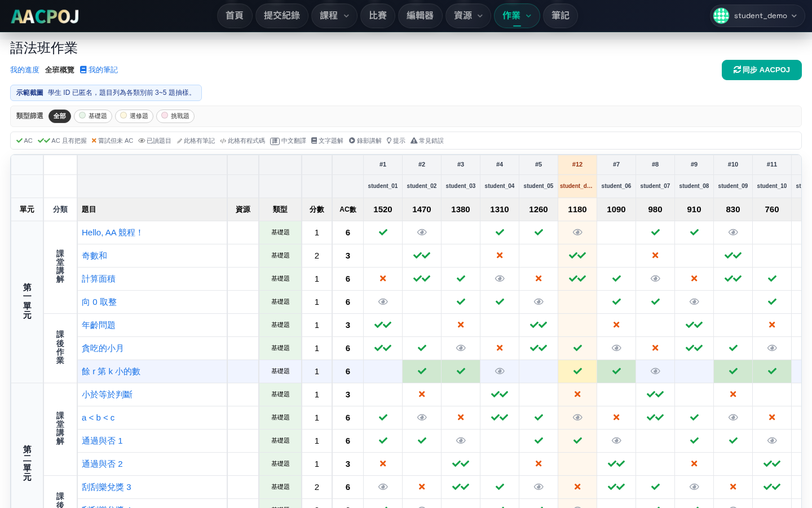This screenshot has width=812, height=508.
Task: Select the 全部 type filter
Action: click(x=60, y=116)
